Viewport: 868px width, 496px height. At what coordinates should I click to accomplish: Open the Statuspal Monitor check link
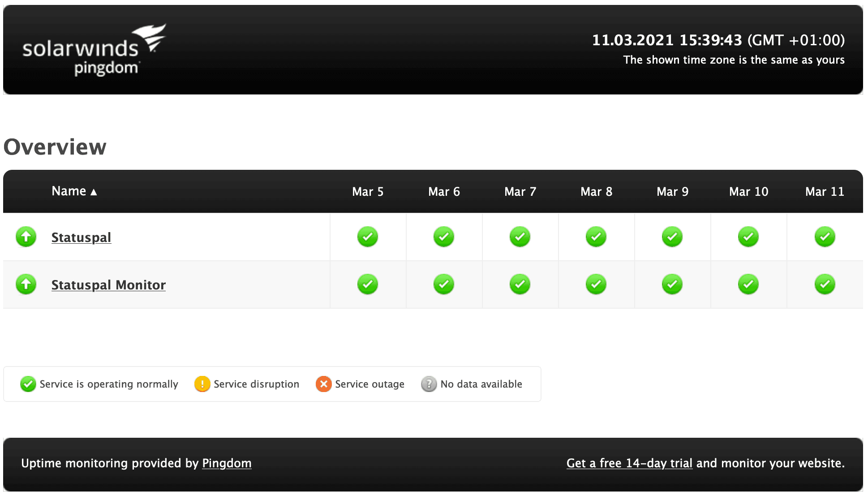(108, 285)
